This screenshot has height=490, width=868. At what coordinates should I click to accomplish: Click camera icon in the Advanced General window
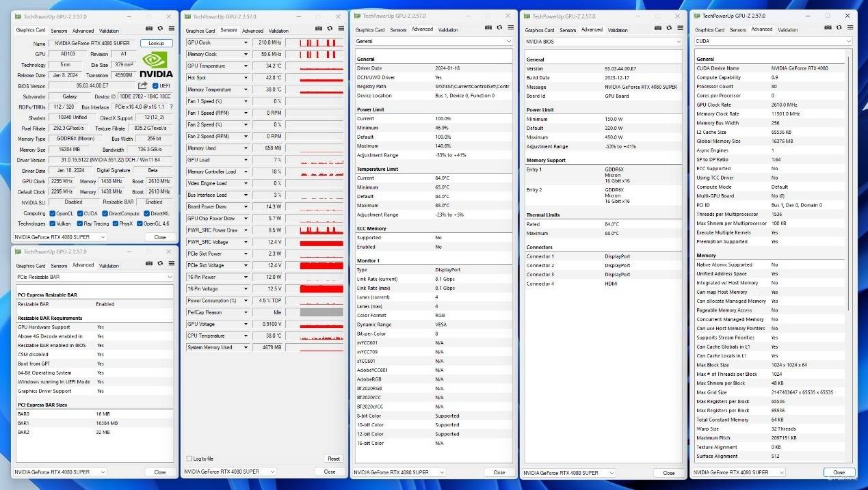pyautogui.click(x=488, y=28)
